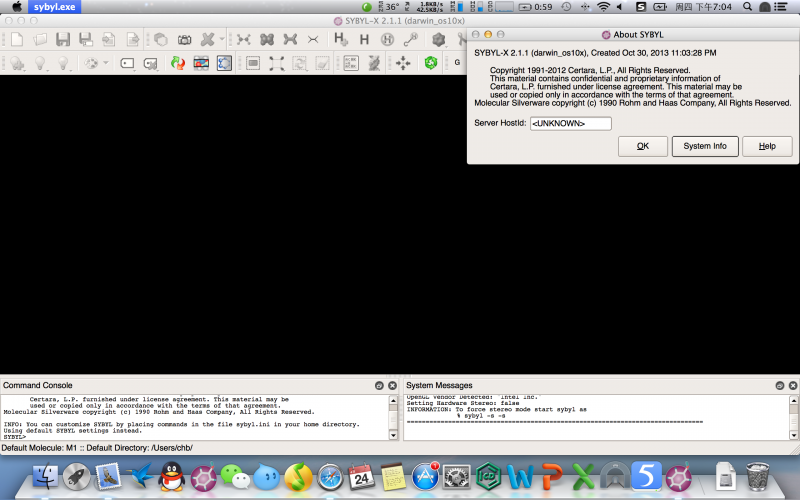
Task: Open System Preferences gear in Dock
Action: [x=456, y=478]
